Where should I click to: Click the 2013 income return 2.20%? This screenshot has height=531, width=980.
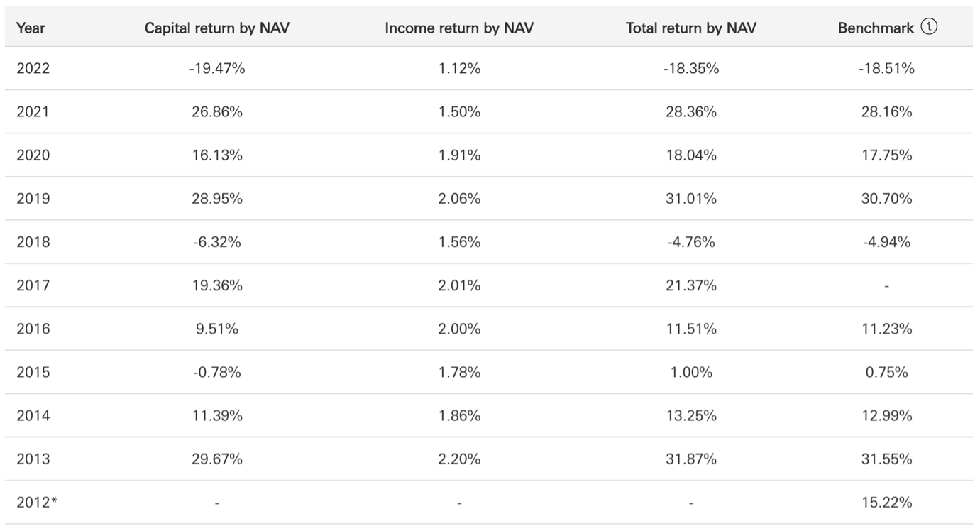[x=459, y=459]
